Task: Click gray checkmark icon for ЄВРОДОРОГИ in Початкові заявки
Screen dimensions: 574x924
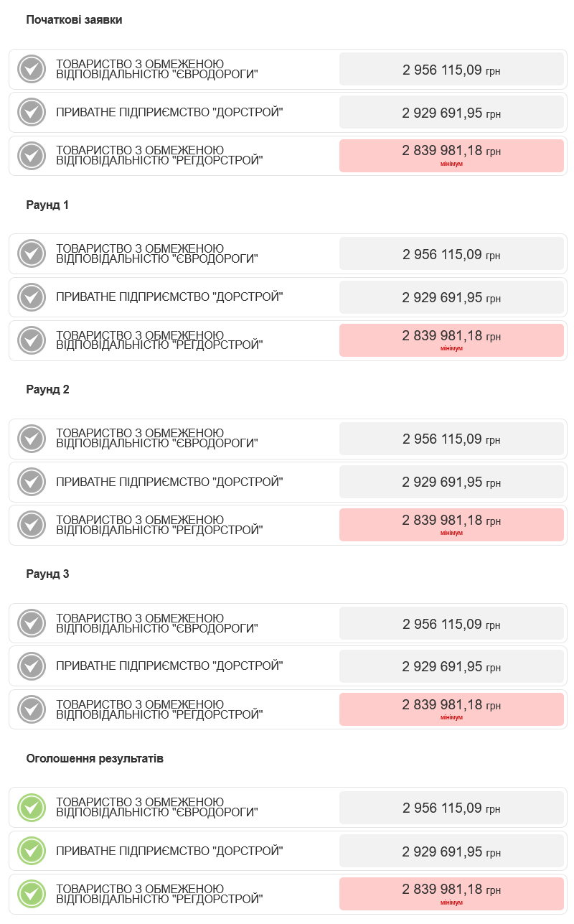Action: click(32, 69)
